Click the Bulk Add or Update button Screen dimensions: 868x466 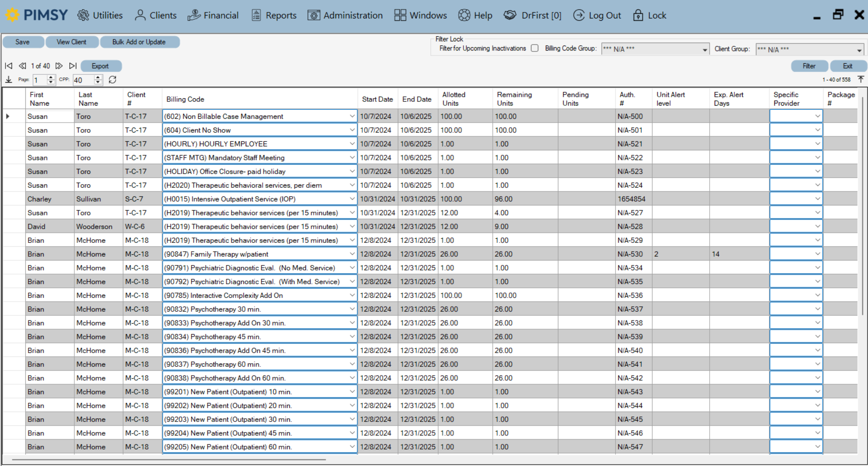140,42
